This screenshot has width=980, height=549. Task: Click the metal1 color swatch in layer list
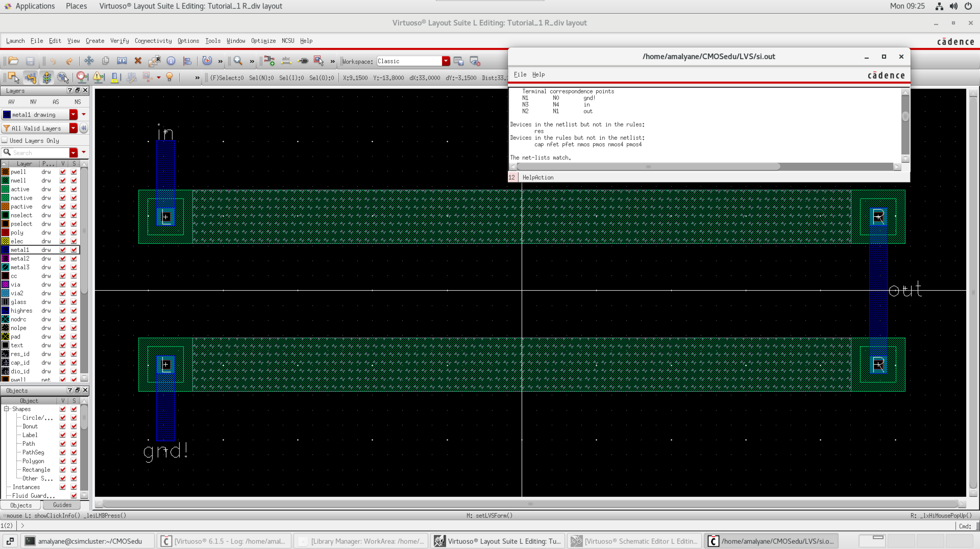(5, 250)
